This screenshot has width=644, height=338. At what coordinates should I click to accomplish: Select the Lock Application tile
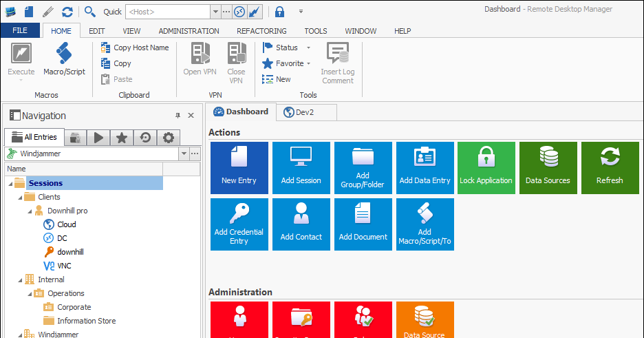tap(486, 167)
